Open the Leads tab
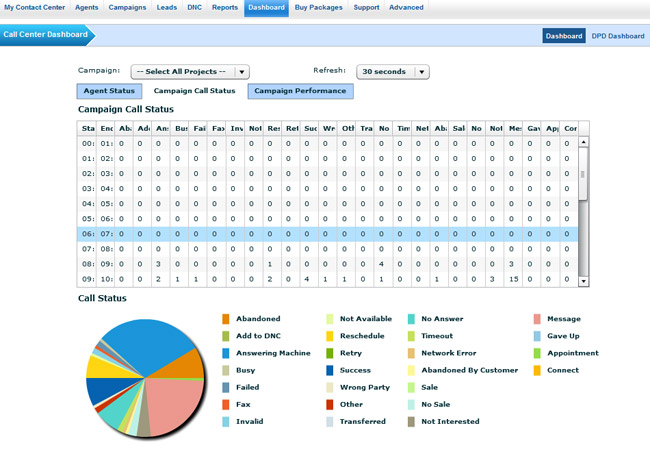Screen dimensions: 650x454 [167, 7]
